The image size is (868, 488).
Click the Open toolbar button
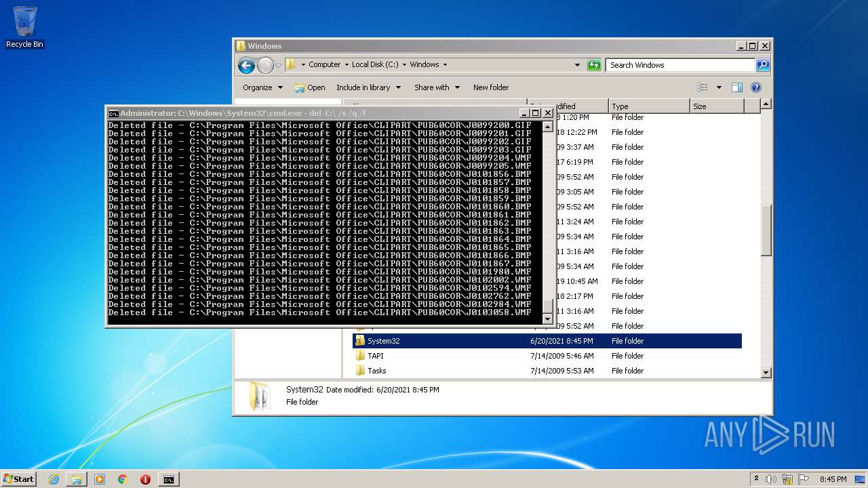point(310,87)
